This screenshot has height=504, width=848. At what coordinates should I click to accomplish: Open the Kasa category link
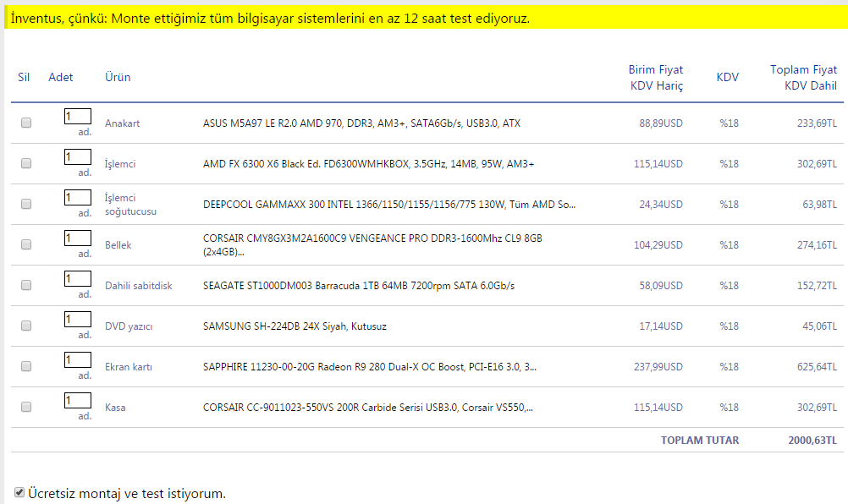(x=115, y=408)
